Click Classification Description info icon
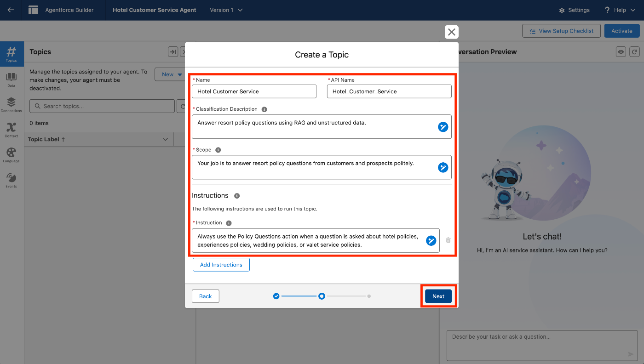Viewport: 644px width, 364px height. coord(264,109)
